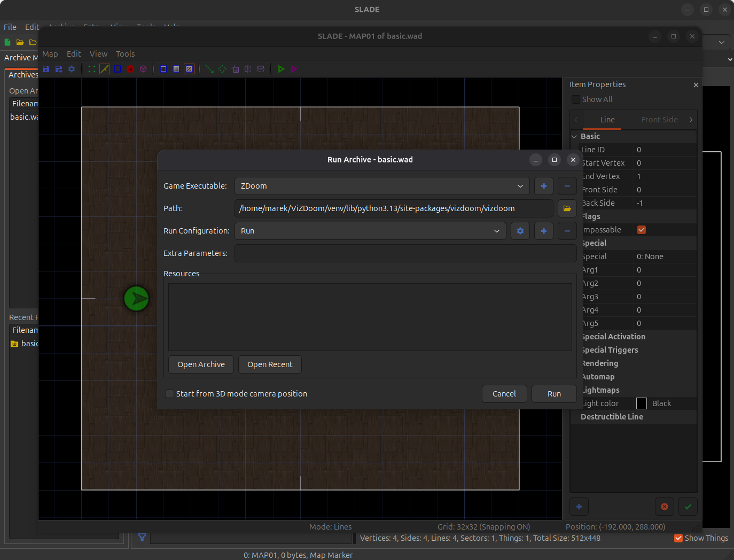Screen dimensions: 734x560
Task: Collapse the Basic property group
Action: tap(575, 136)
